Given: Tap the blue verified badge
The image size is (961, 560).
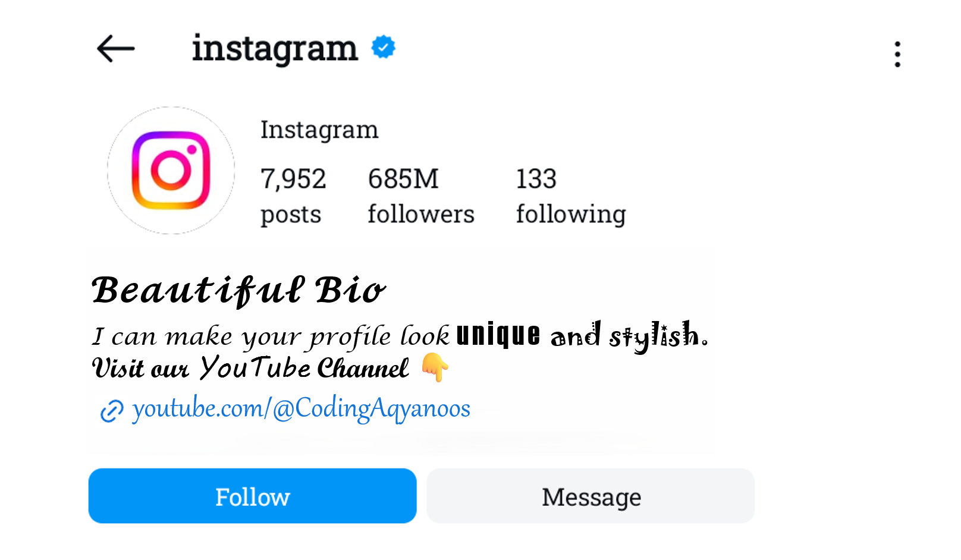Looking at the screenshot, I should (384, 48).
